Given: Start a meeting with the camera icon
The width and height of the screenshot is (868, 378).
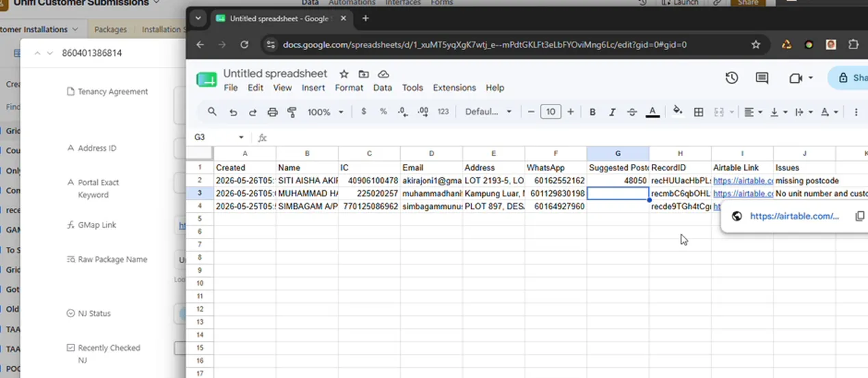Looking at the screenshot, I should click(795, 78).
